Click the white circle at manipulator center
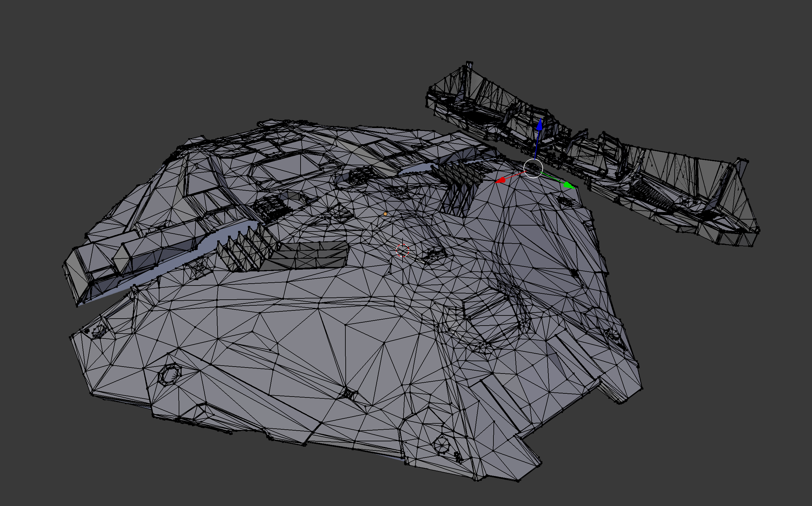 tap(533, 168)
